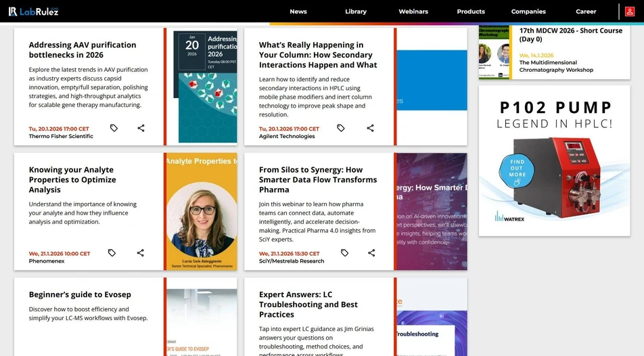
Task: Share the Phenomenex analyte webinar
Action: point(141,253)
